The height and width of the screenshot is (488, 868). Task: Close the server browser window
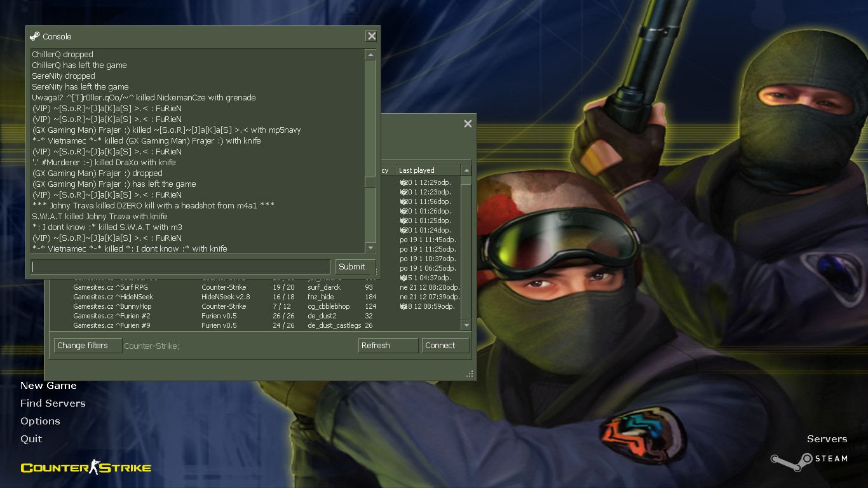pyautogui.click(x=468, y=124)
